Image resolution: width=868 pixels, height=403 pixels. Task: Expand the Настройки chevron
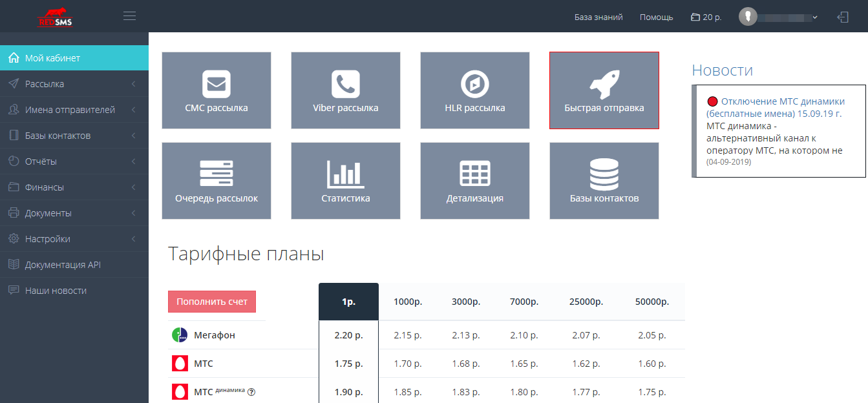(x=133, y=239)
